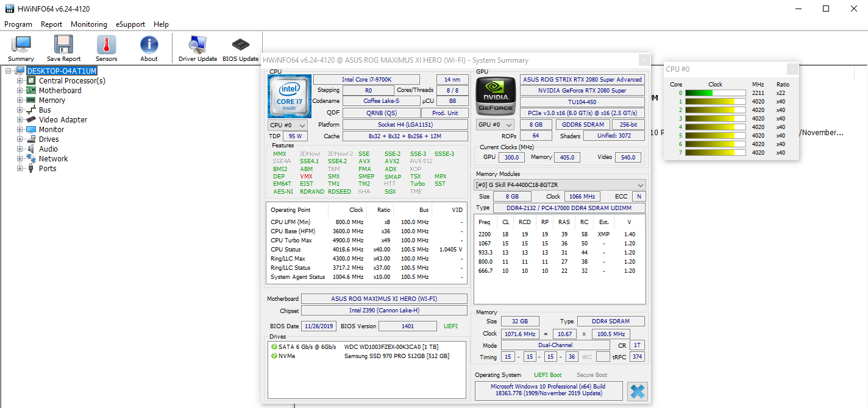Click the NVIDIA GeForce RTX 2080 Super field
The width and height of the screenshot is (868, 408).
point(582,91)
